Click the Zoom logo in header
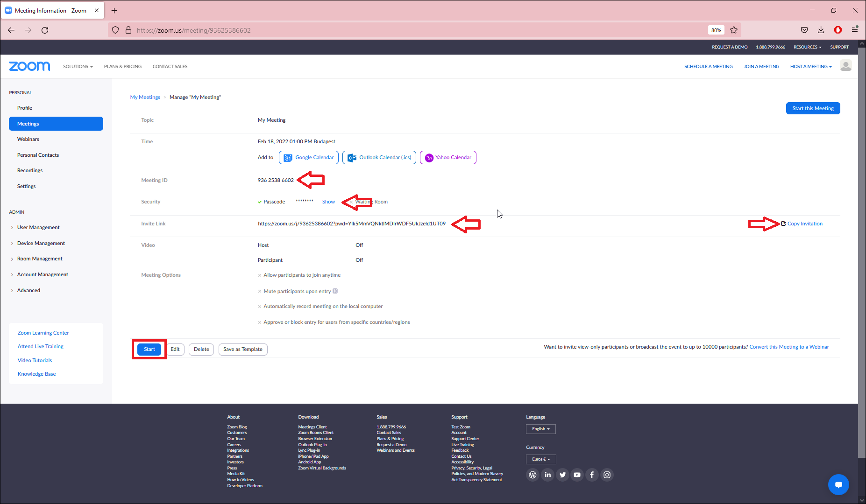The width and height of the screenshot is (866, 504). (29, 66)
